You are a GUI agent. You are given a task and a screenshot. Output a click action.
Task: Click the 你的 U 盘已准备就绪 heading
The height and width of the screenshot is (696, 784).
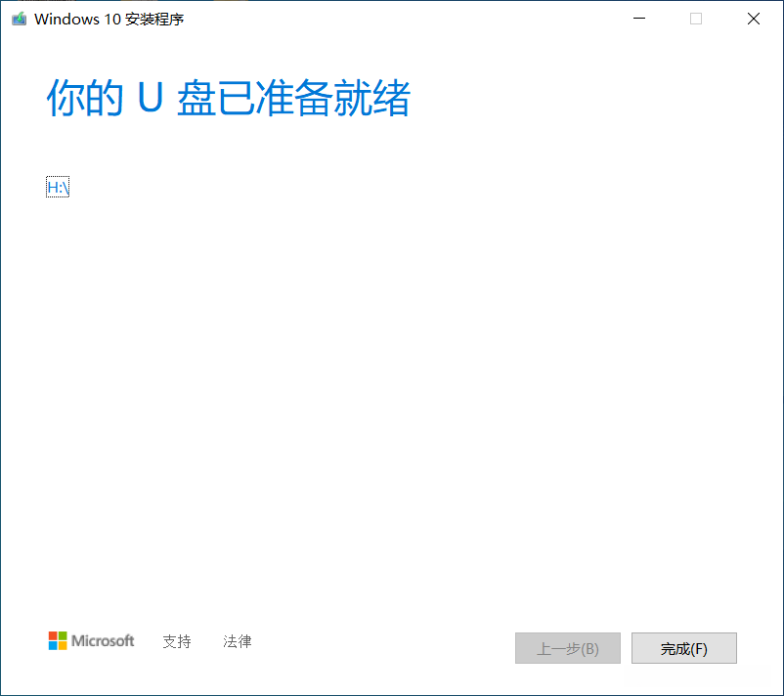[229, 98]
